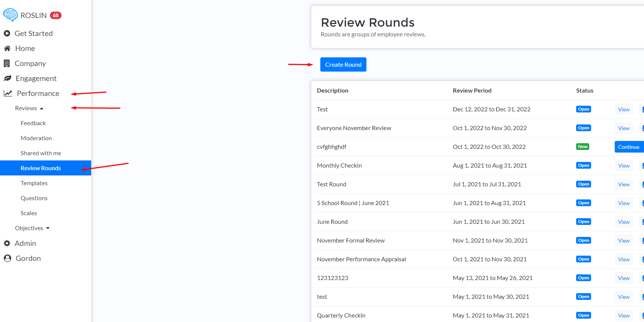View the 5 School Round June 2021
This screenshot has width=644, height=322.
[x=624, y=203]
